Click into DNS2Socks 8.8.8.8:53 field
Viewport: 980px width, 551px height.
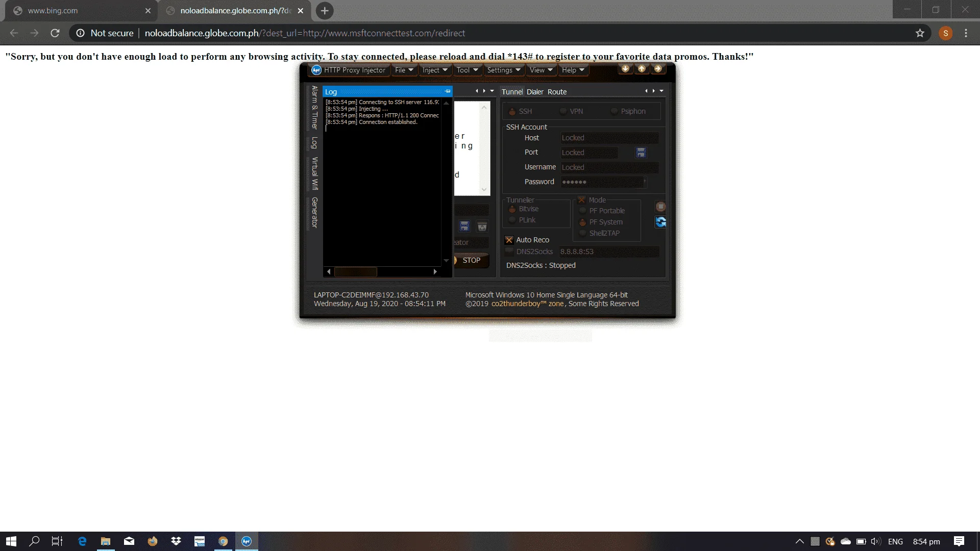[x=609, y=252]
